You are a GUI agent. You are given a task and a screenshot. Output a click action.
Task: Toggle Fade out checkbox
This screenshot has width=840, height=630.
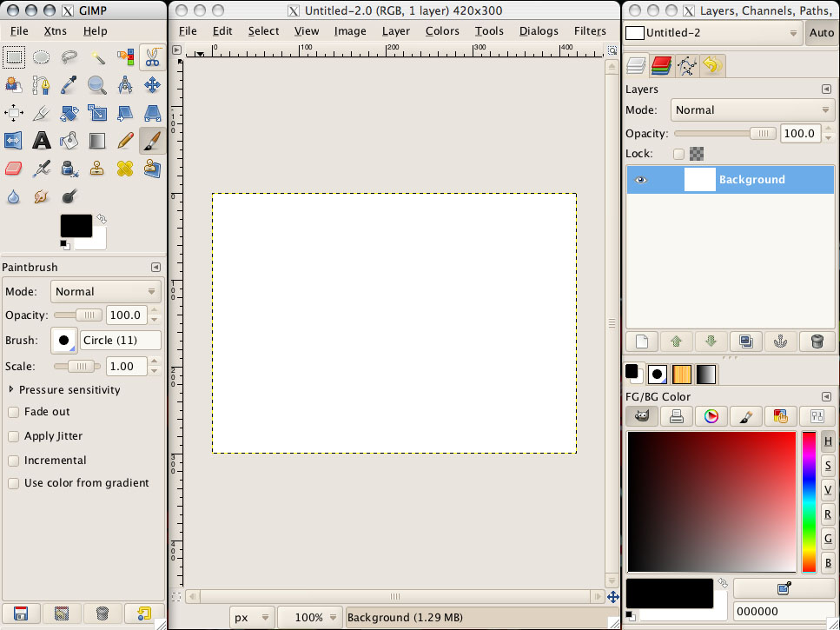[x=13, y=412]
